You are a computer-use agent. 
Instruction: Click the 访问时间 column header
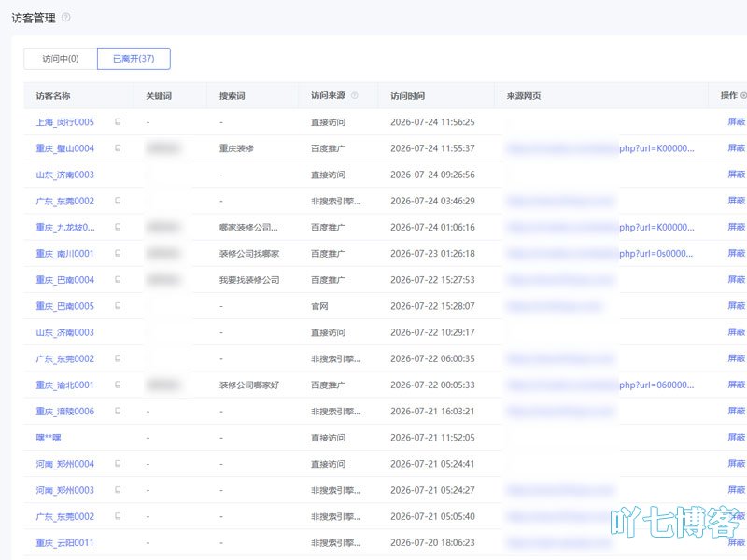tap(408, 96)
